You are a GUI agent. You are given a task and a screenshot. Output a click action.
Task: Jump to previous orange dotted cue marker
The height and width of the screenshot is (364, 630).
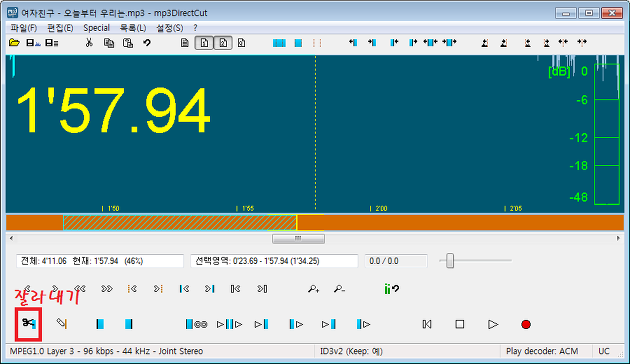click(x=132, y=288)
